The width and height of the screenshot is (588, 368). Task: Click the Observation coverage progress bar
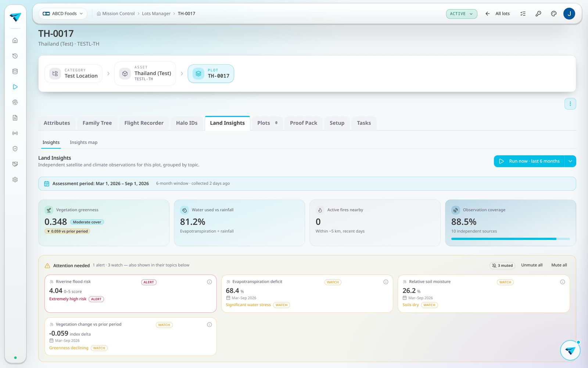[x=510, y=239]
